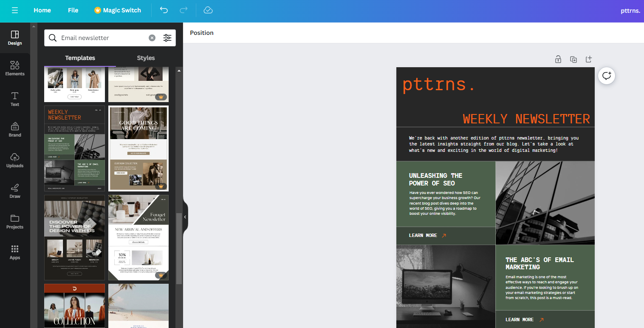Open the hamburger main menu
This screenshot has width=644, height=328.
pyautogui.click(x=15, y=10)
